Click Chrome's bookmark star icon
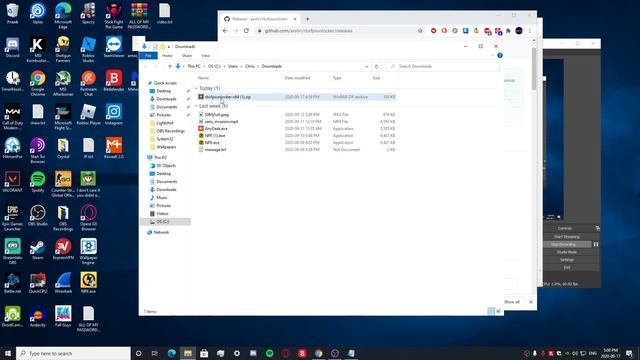 click(420, 31)
